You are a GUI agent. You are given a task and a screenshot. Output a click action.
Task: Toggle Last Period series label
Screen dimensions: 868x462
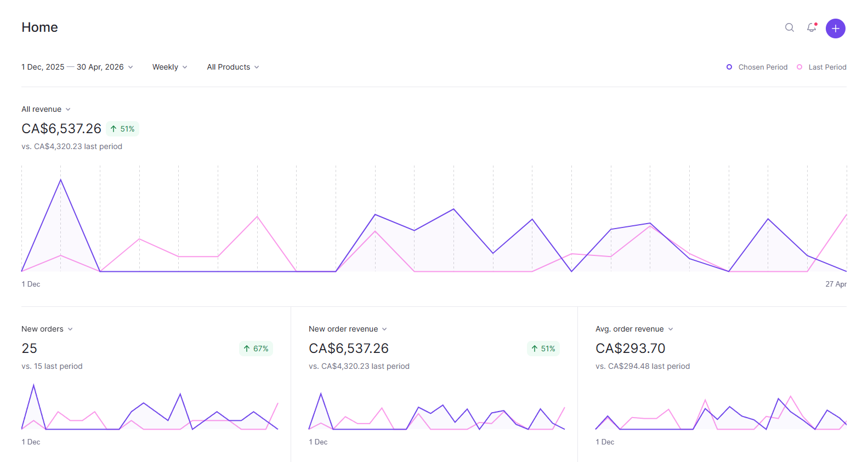827,67
